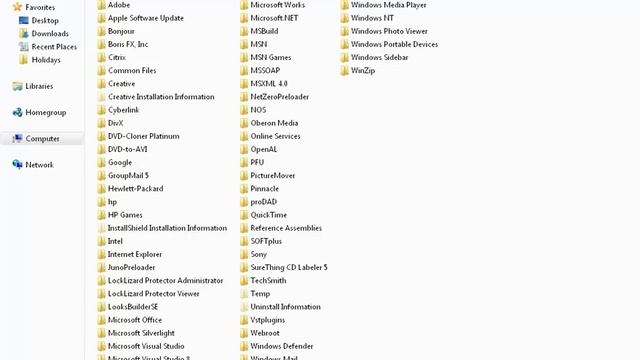Image resolution: width=640 pixels, height=360 pixels.
Task: Select the HP Games folder name
Action: [125, 215]
